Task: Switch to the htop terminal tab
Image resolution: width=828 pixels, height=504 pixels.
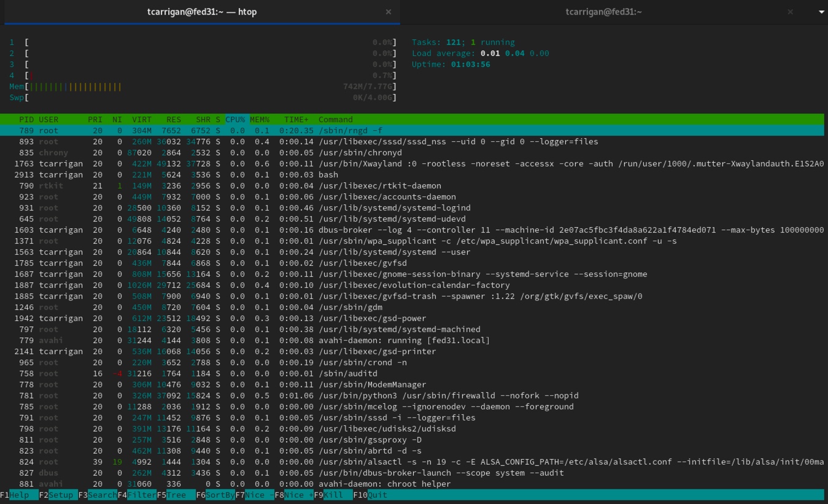Action: click(201, 12)
